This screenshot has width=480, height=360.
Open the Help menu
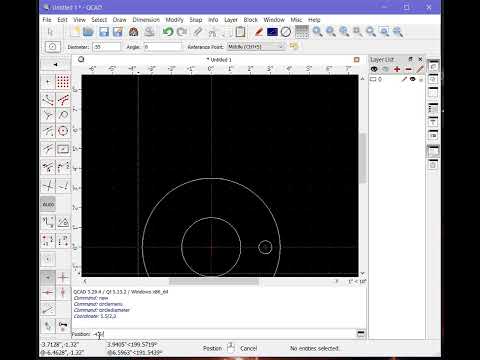(x=314, y=20)
